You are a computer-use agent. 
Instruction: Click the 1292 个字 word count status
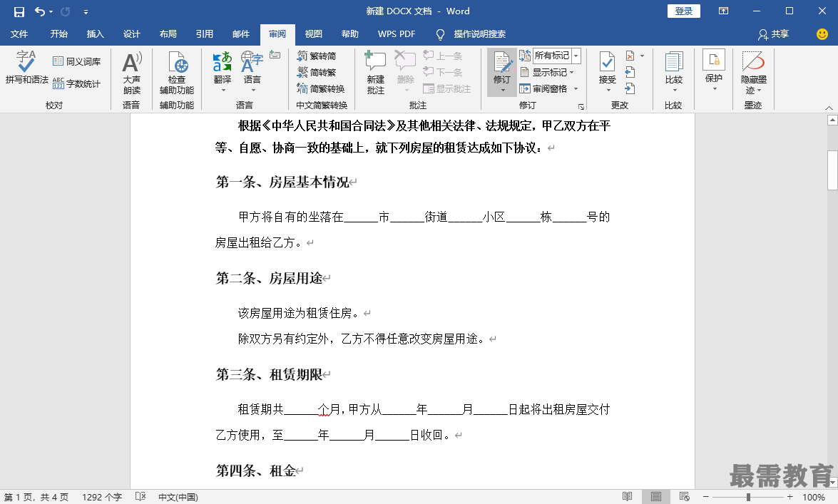(x=101, y=497)
